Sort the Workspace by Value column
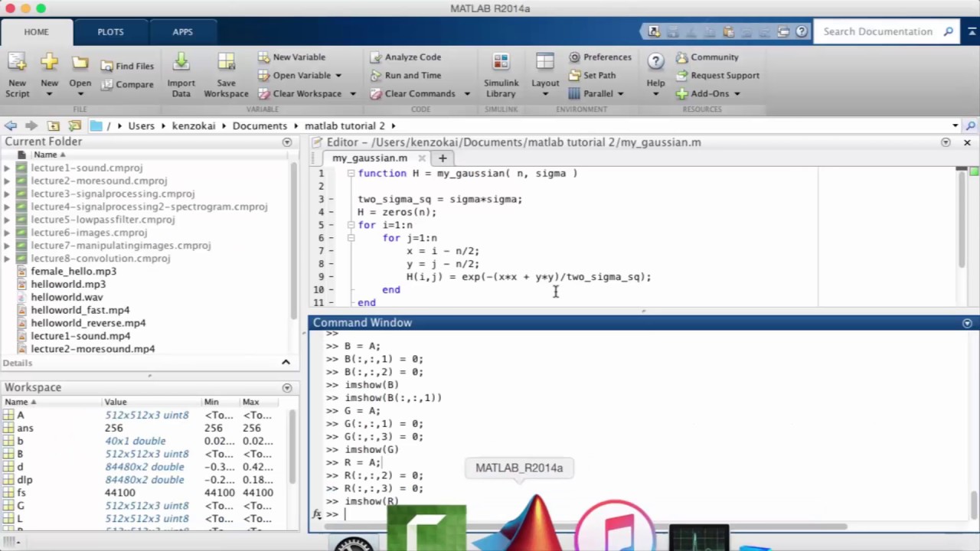Screen dimensions: 980x551 coord(116,402)
